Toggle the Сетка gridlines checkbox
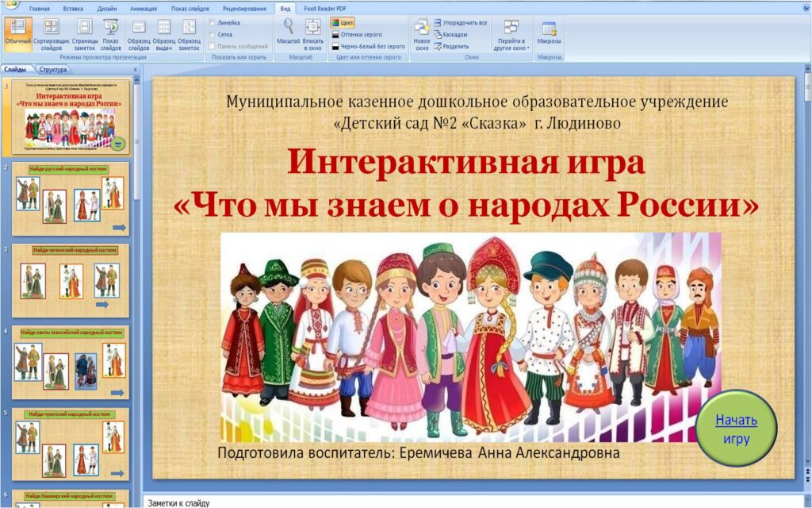Screen dimensions: 812x508 [x=213, y=35]
